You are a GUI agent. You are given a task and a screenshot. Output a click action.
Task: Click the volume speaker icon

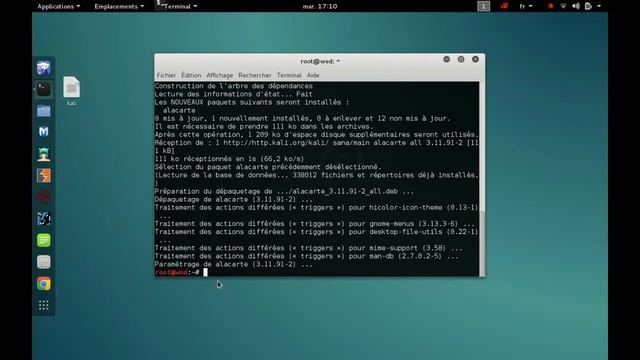coord(576,6)
